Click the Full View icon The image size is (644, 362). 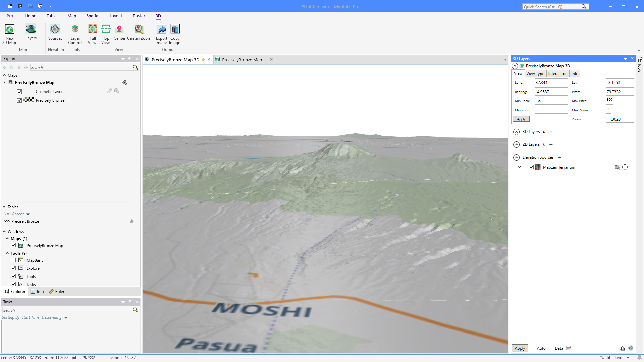(92, 34)
